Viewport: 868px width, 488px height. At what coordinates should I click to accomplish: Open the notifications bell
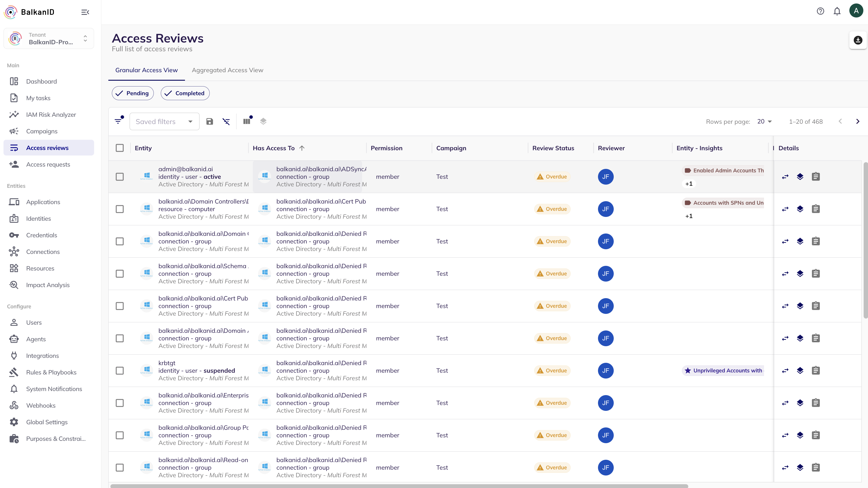click(x=837, y=11)
